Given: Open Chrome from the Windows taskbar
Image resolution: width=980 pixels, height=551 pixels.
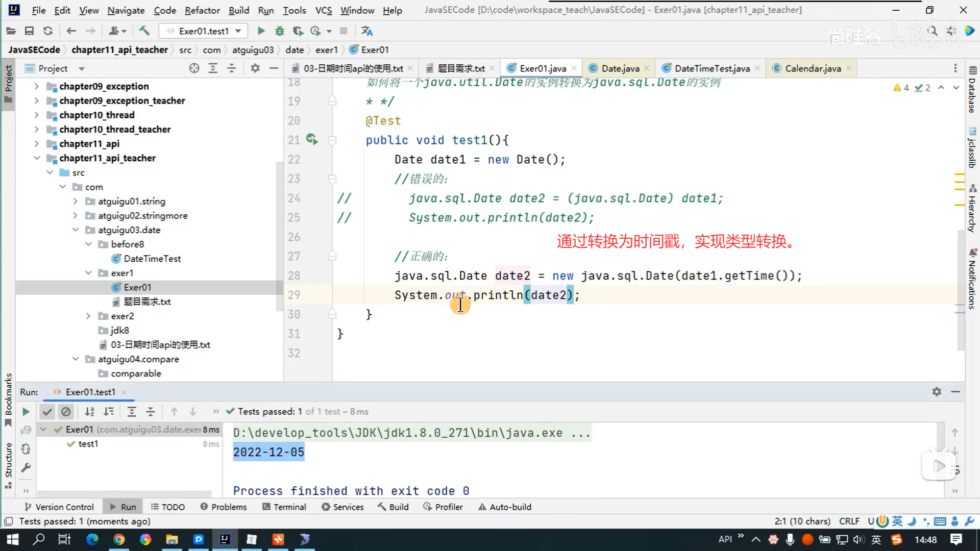Looking at the screenshot, I should [119, 539].
